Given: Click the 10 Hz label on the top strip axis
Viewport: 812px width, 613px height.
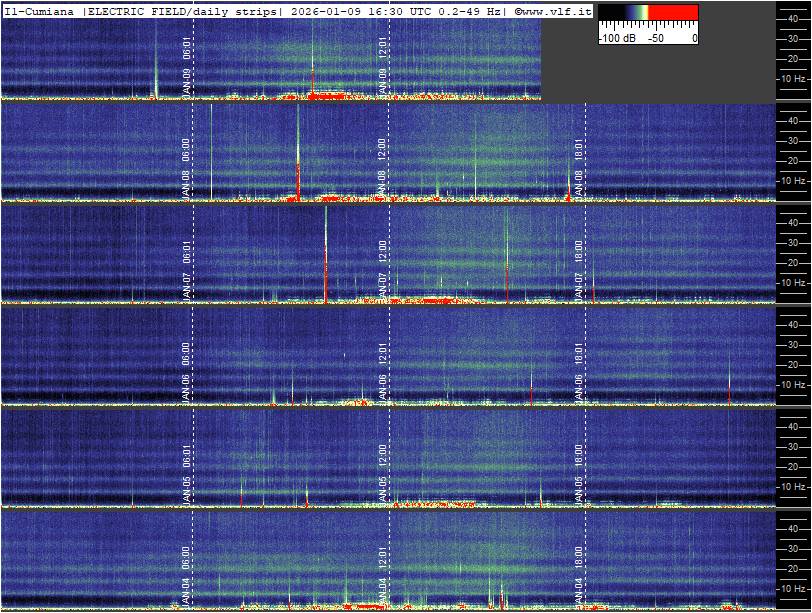Looking at the screenshot, I should coord(793,78).
